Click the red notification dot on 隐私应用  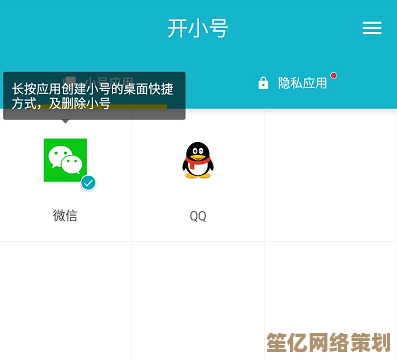click(334, 75)
